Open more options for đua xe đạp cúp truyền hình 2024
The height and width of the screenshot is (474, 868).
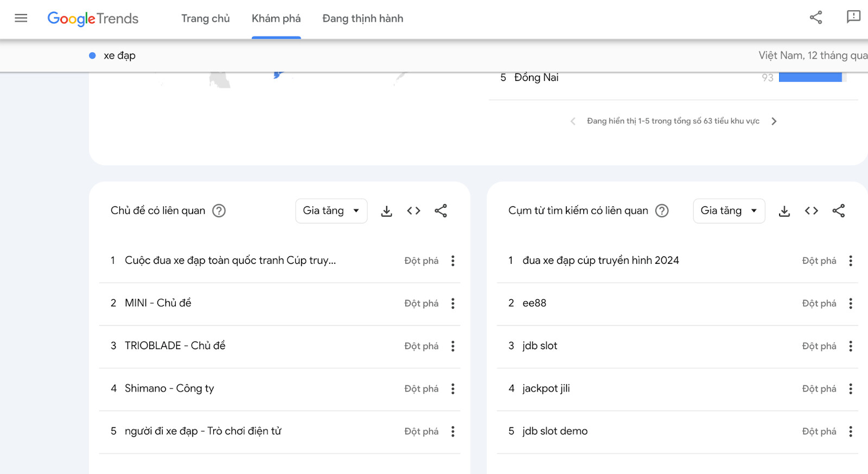851,261
